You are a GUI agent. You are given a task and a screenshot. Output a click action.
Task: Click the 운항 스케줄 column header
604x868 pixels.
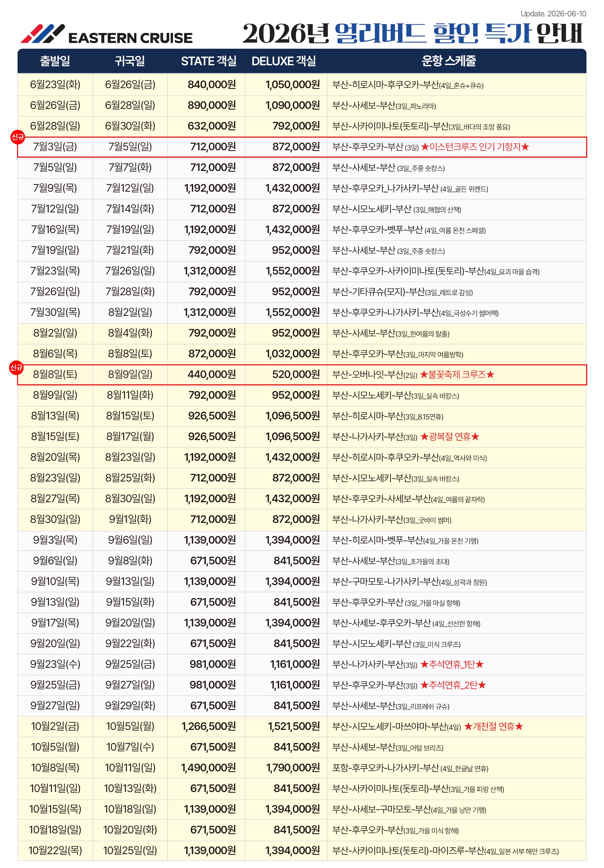pos(449,61)
